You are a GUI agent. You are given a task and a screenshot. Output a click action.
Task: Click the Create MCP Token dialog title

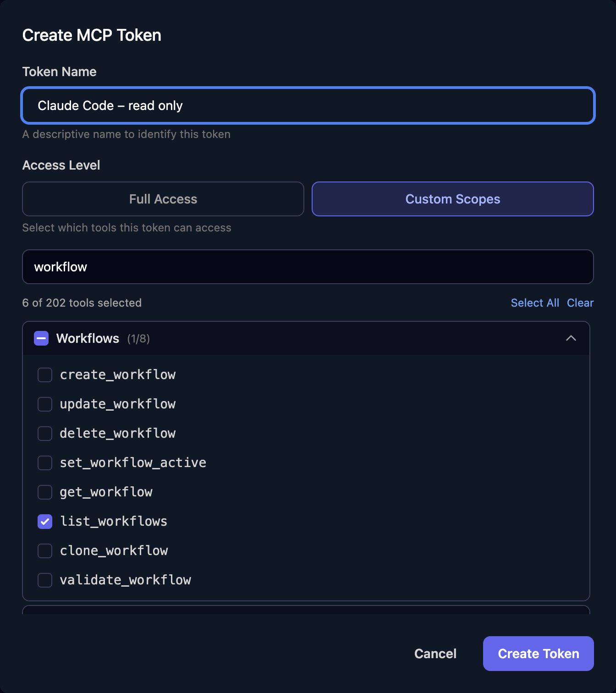92,35
